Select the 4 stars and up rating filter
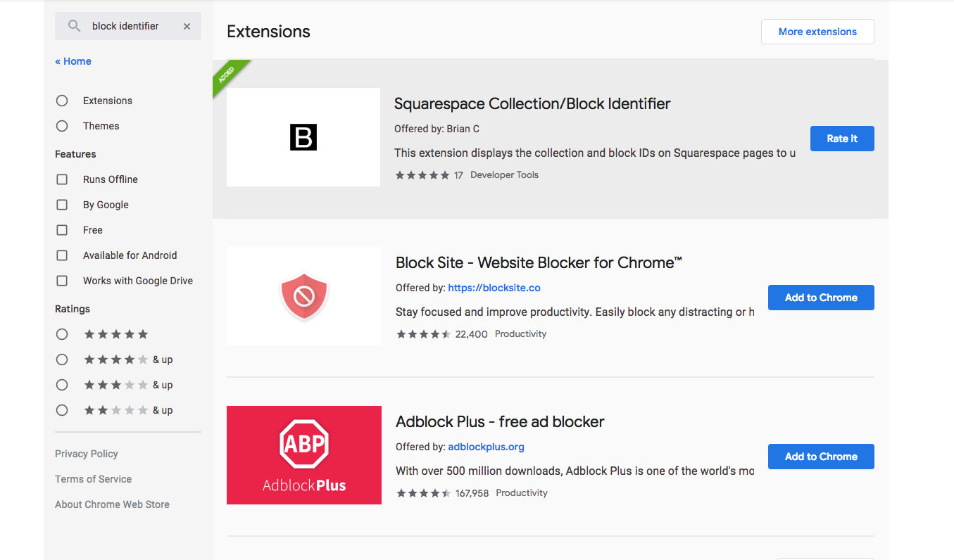954x560 pixels. pos(61,359)
